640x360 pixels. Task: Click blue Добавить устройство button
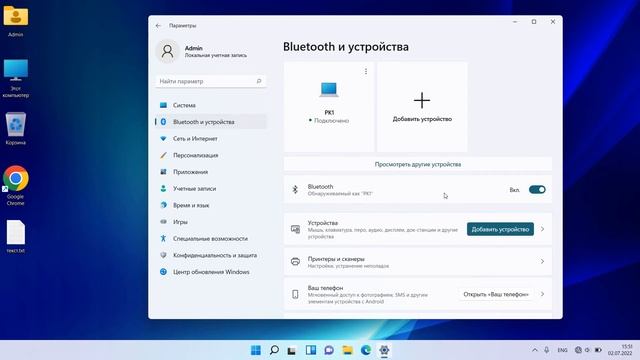(500, 229)
